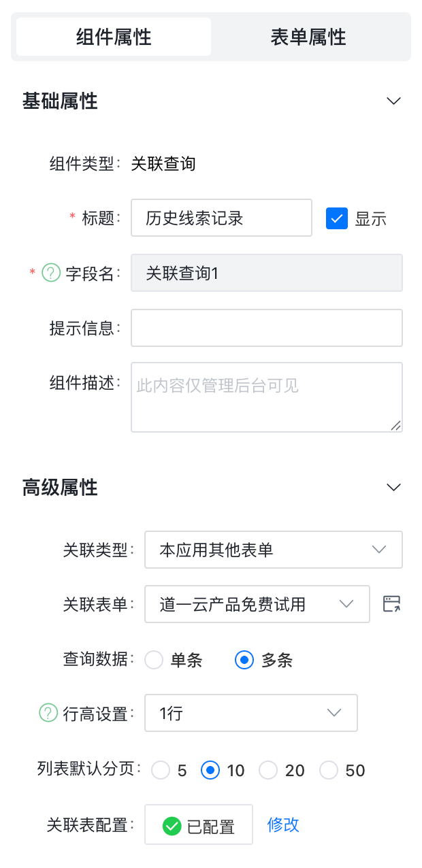Collapse the 基础属性 section
The height and width of the screenshot is (868, 422).
pyautogui.click(x=393, y=101)
